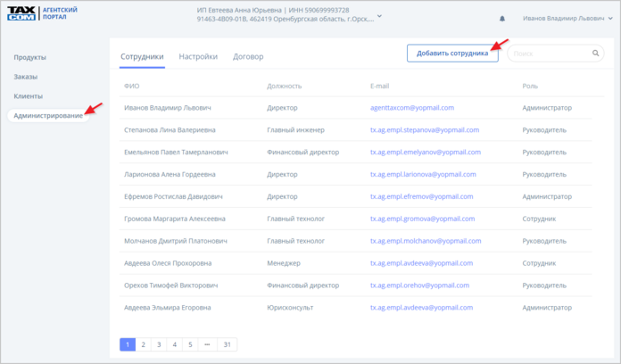Select Администрирование in the sidebar
Screen dimensions: 621x364
[49, 116]
